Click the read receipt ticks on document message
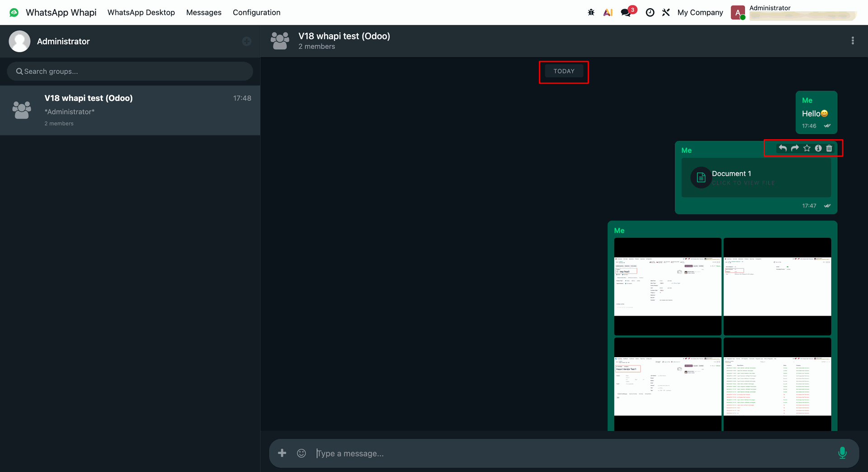868x472 pixels. [827, 206]
